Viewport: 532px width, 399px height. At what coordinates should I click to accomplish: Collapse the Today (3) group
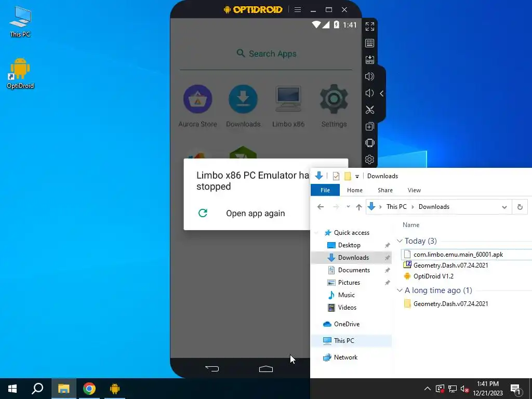click(400, 241)
